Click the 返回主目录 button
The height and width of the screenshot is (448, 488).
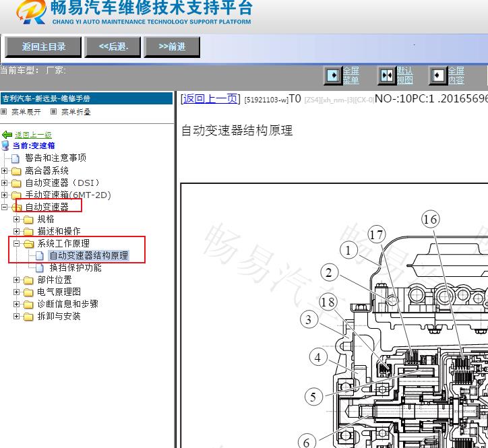pyautogui.click(x=43, y=47)
